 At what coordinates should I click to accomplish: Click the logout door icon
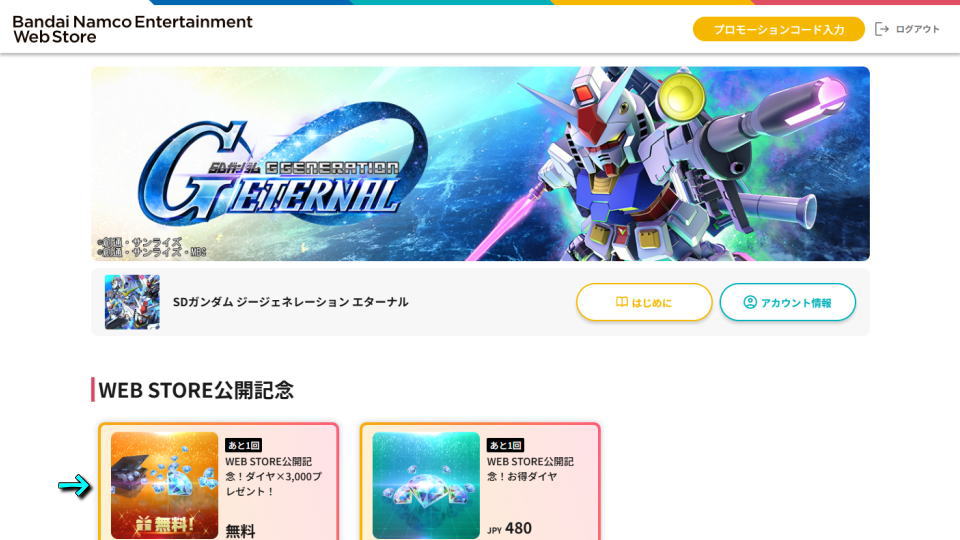point(882,29)
